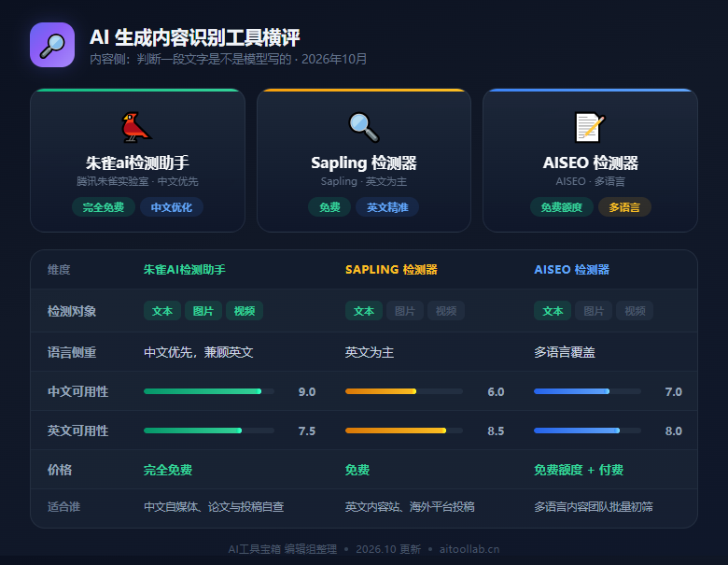Image resolution: width=728 pixels, height=565 pixels.
Task: Click the 维度 column header
Action: point(59,270)
